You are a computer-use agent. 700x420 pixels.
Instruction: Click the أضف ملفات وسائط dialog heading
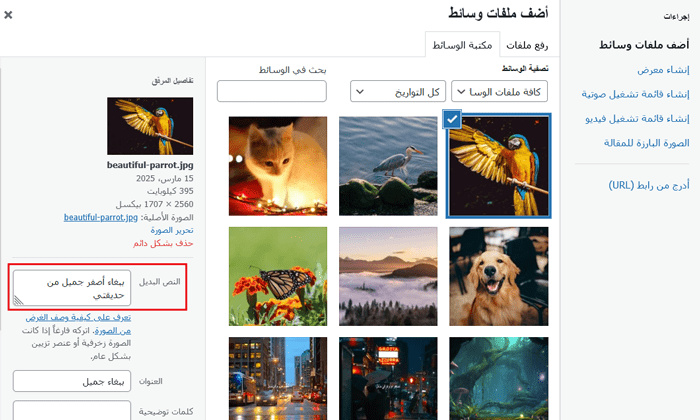pyautogui.click(x=498, y=13)
